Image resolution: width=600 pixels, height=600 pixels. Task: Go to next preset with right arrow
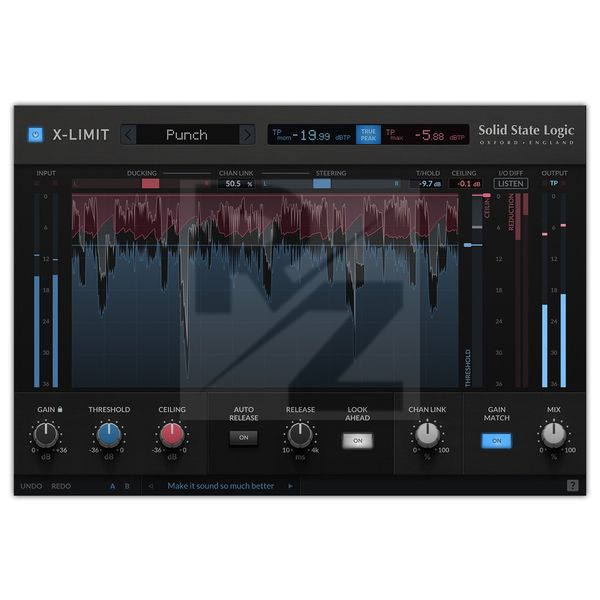247,135
